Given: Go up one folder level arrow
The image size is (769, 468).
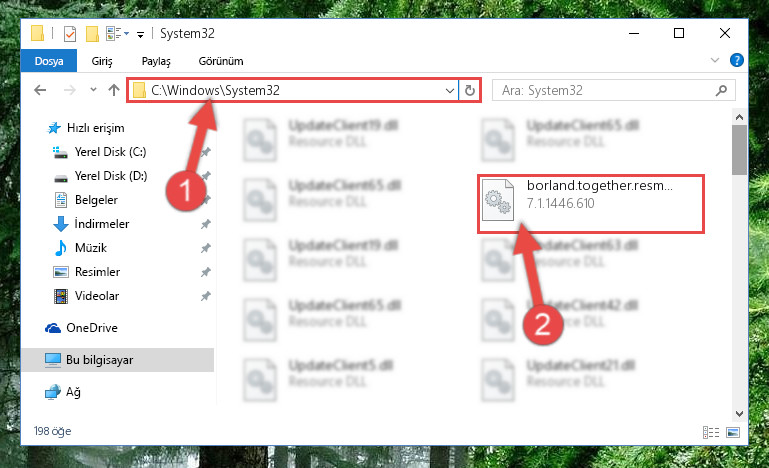Looking at the screenshot, I should (114, 90).
